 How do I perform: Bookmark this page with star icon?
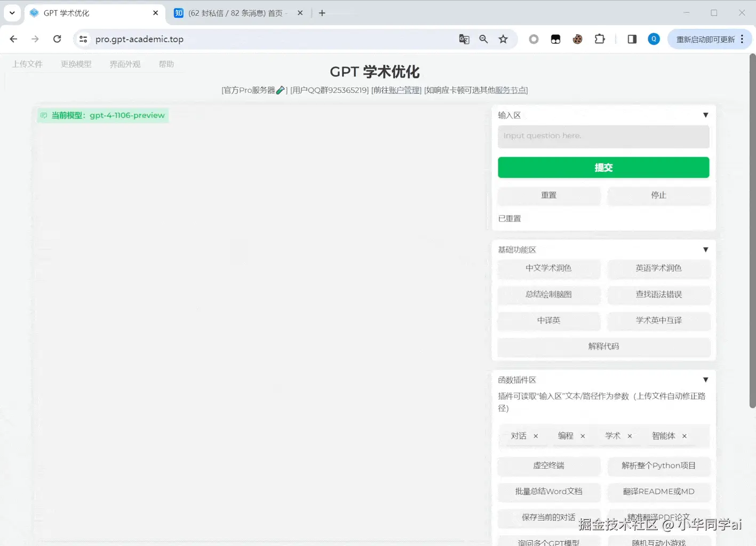coord(503,39)
